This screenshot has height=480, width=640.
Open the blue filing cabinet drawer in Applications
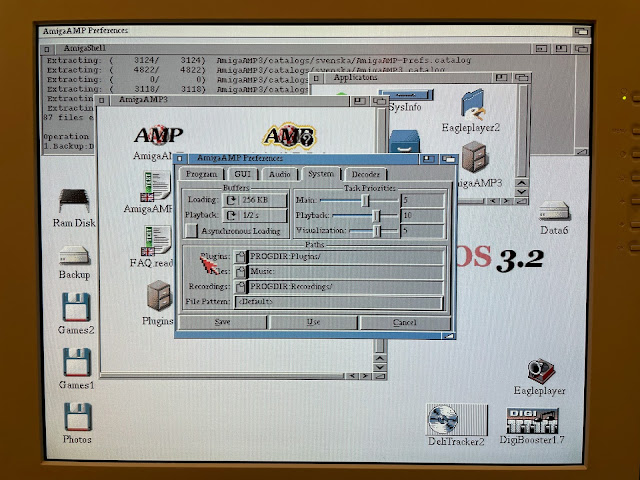click(404, 141)
